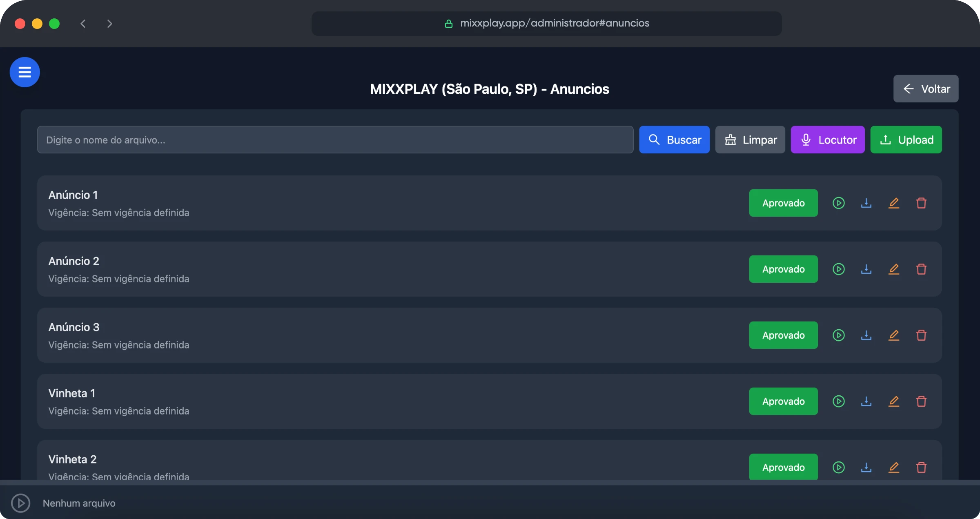Screen dimensions: 980x519
Task: Open the blue hamburger menu
Action: tap(24, 72)
